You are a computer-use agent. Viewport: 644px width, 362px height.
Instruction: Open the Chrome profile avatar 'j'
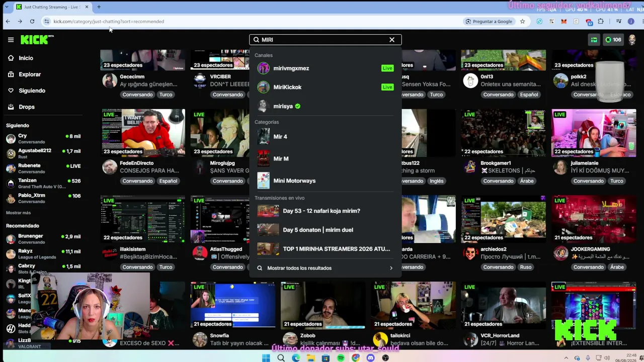631,22
